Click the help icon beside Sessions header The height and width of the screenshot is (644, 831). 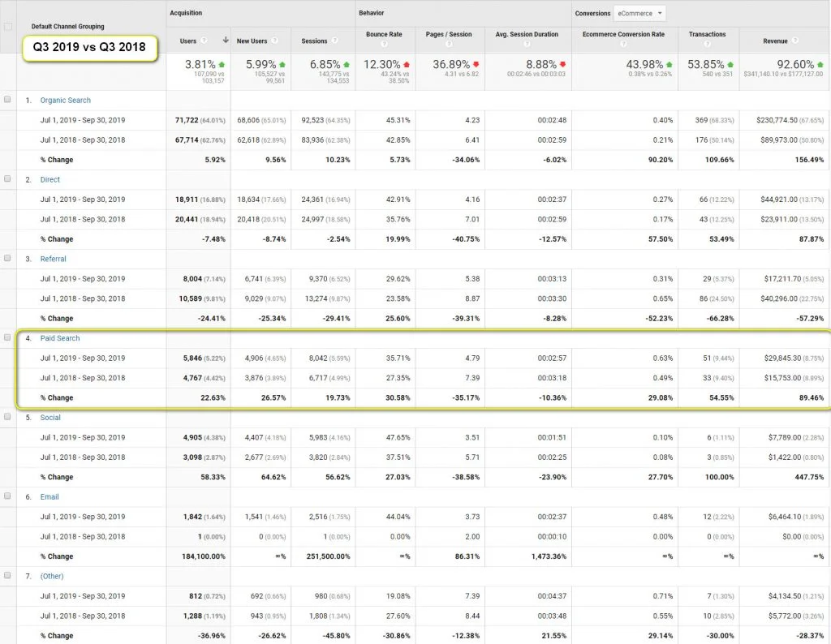pos(334,41)
